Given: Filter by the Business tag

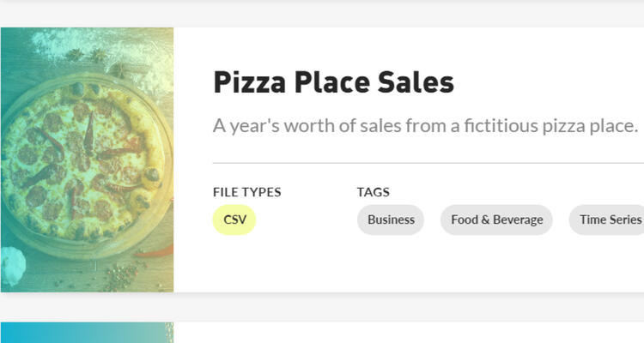Looking at the screenshot, I should tap(391, 220).
